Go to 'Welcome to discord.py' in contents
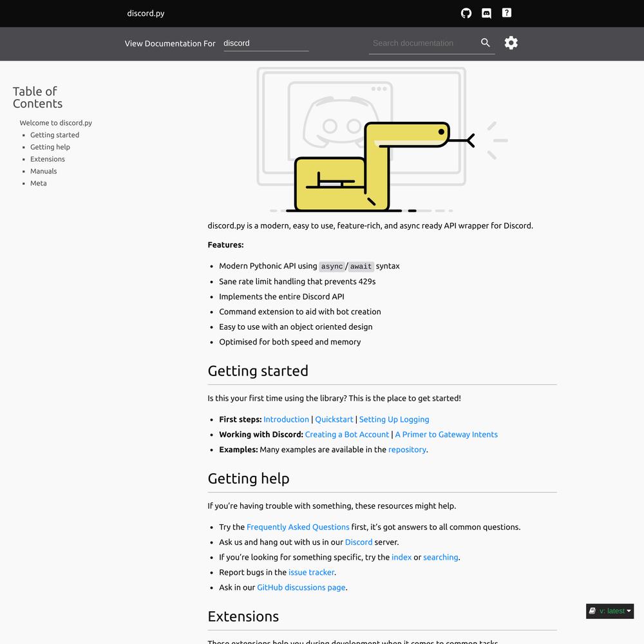 click(56, 123)
